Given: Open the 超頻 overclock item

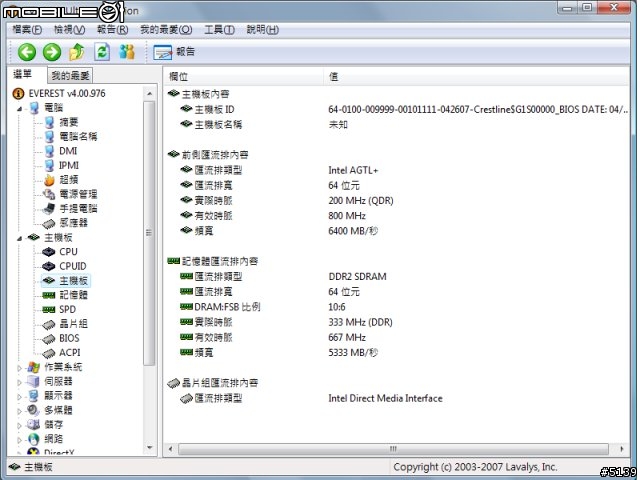Looking at the screenshot, I should tap(61, 180).
